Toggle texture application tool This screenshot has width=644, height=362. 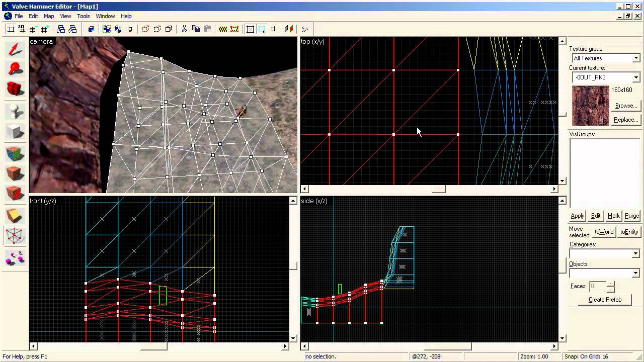(15, 153)
